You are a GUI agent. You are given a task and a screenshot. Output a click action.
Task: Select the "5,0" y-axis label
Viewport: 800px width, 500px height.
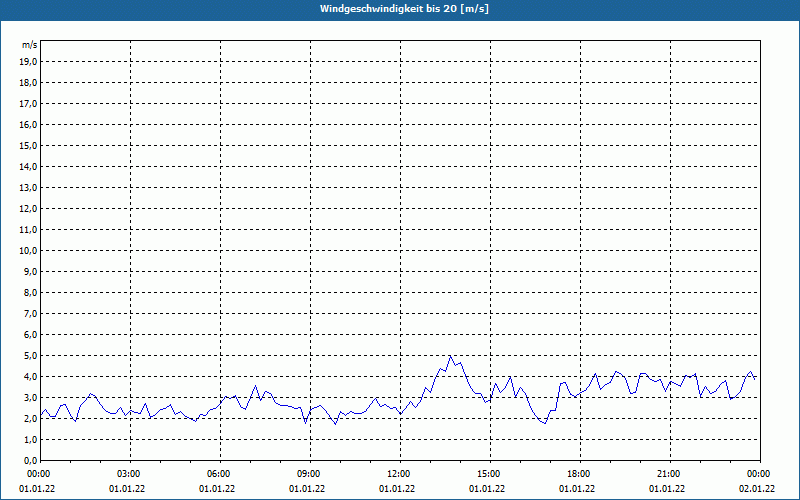click(x=30, y=356)
